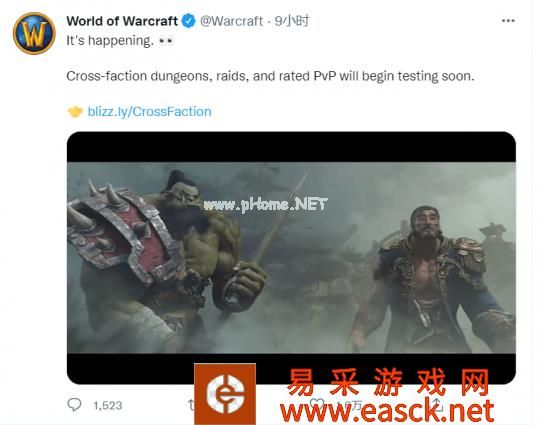Click the reply speech bubble icon

point(74,404)
